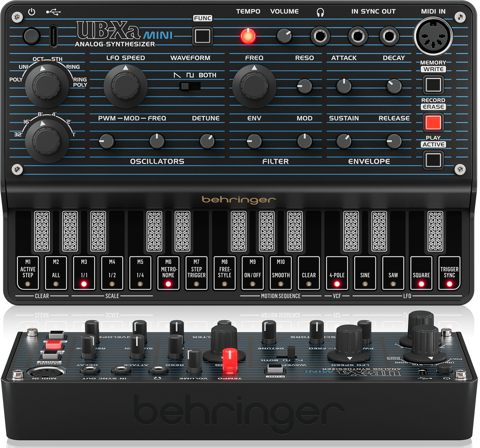The image size is (480, 448).
Task: Click the large filter FREQ knob
Action: (254, 86)
